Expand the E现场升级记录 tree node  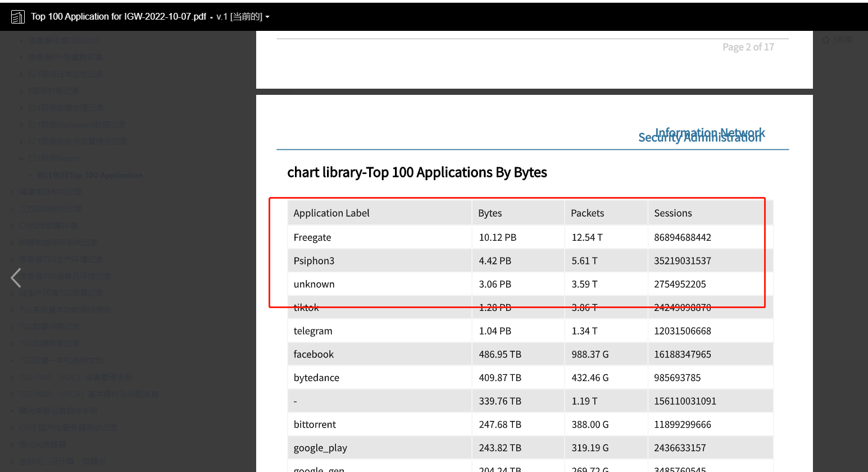pyautogui.click(x=21, y=91)
